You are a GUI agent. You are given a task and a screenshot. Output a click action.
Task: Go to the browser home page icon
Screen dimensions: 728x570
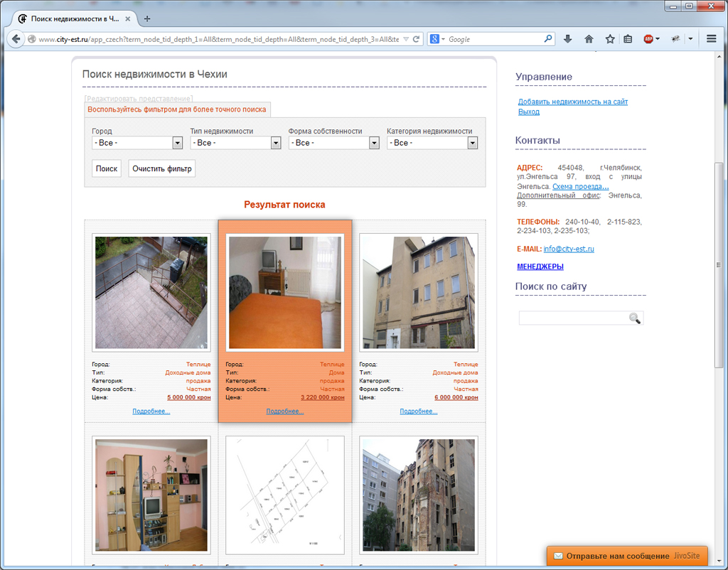pyautogui.click(x=589, y=40)
